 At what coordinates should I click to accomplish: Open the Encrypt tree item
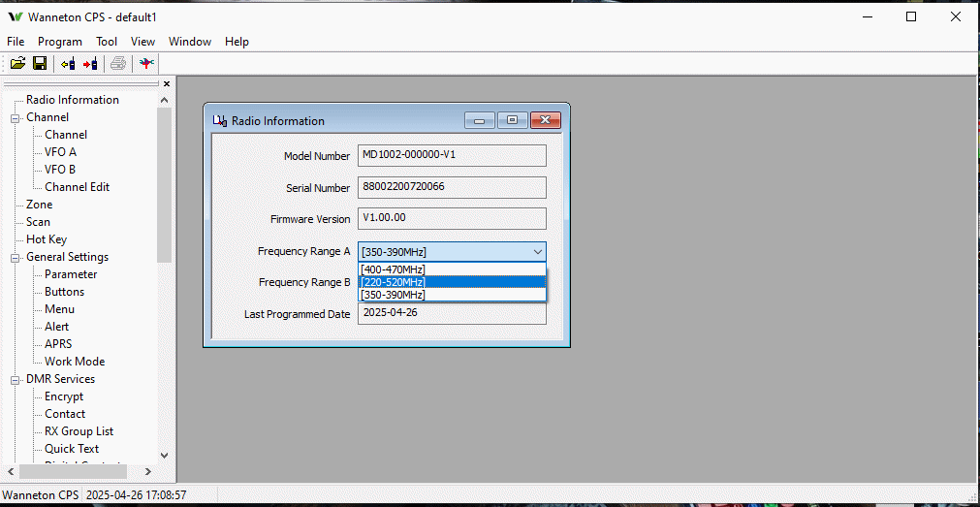[x=64, y=397]
